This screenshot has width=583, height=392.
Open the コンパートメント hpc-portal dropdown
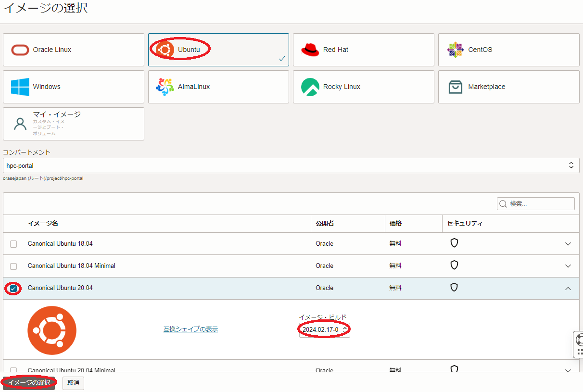click(291, 165)
